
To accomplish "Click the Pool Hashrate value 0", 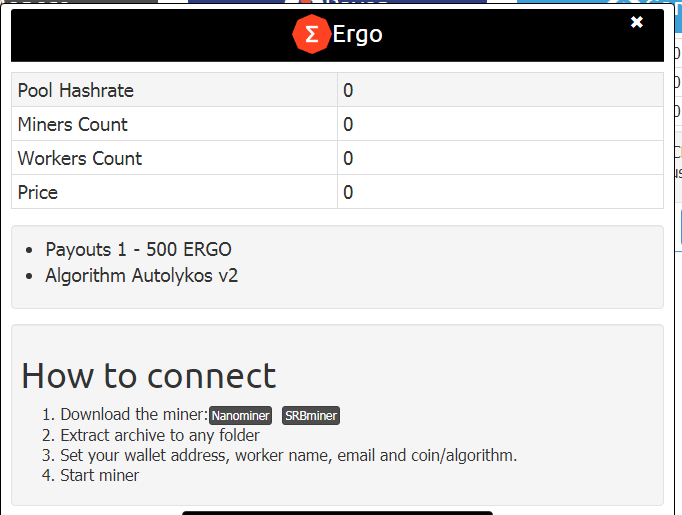I will [348, 90].
